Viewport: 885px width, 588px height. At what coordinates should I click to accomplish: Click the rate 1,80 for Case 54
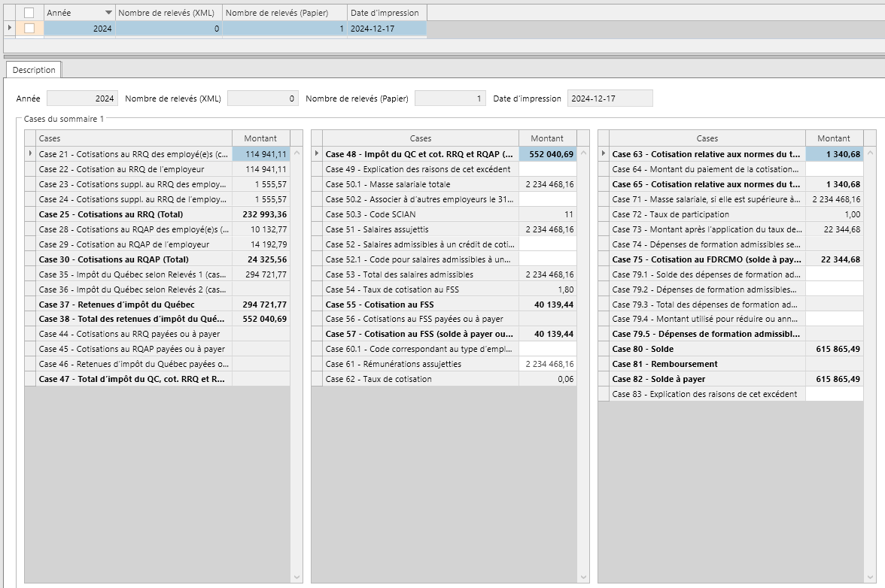tap(548, 289)
